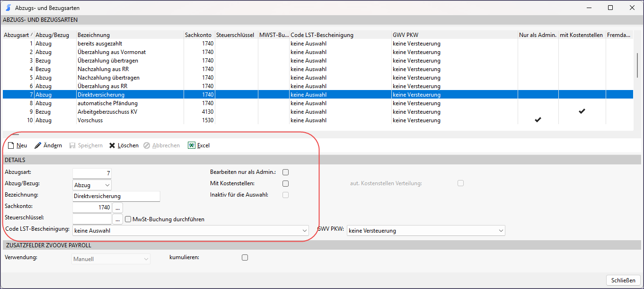Click the Code LST-Bescheinigung column header
The height and width of the screenshot is (289, 644).
click(341, 35)
